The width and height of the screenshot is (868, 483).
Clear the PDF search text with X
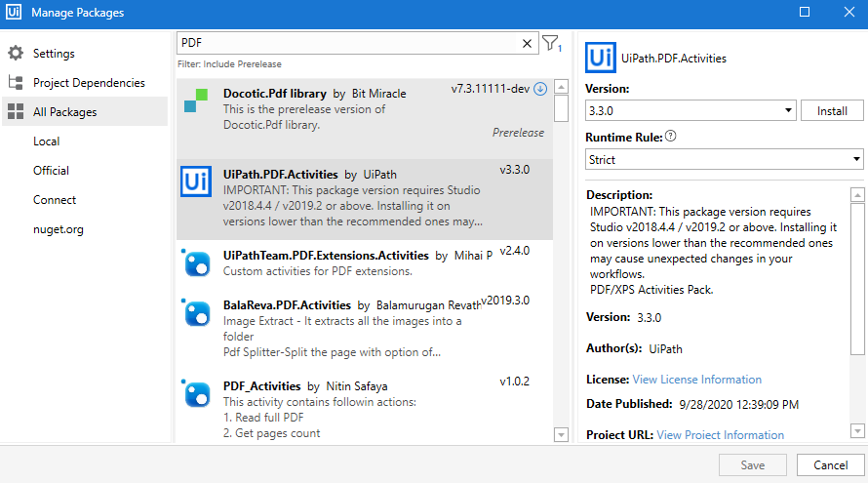coord(527,43)
